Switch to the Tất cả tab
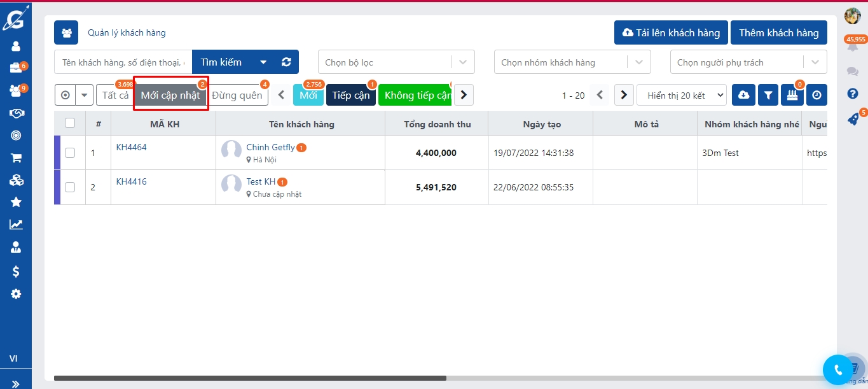The height and width of the screenshot is (389, 868). point(115,95)
